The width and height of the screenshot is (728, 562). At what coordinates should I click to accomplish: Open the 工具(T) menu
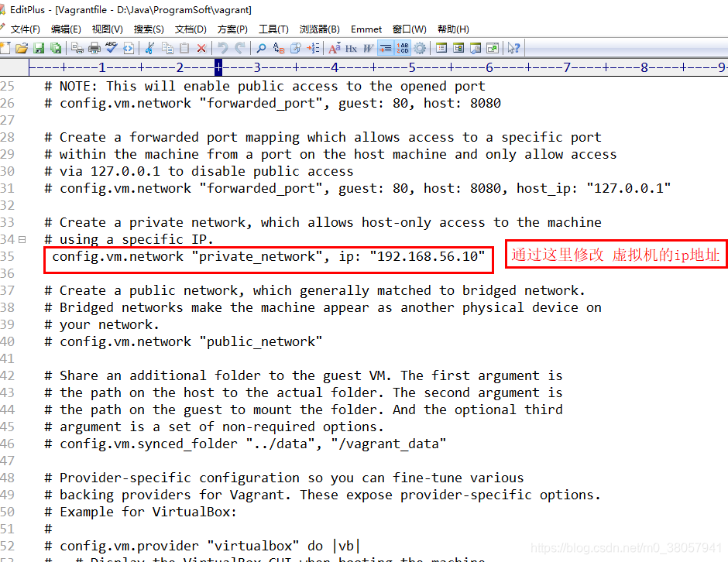click(273, 29)
